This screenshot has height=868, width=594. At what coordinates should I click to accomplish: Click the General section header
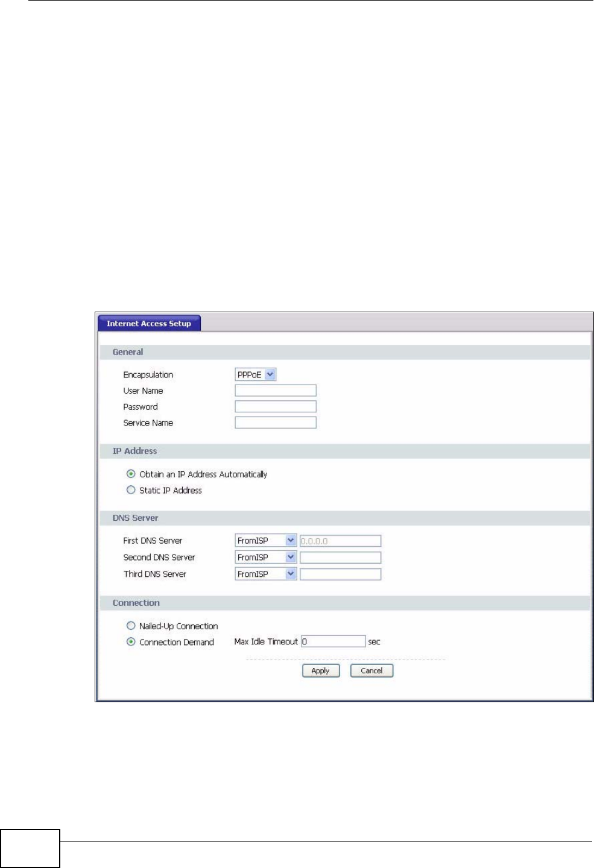click(x=345, y=352)
